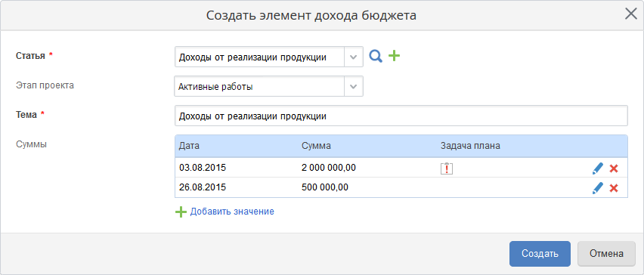Click the Создать button
The width and height of the screenshot is (644, 275).
tap(540, 254)
